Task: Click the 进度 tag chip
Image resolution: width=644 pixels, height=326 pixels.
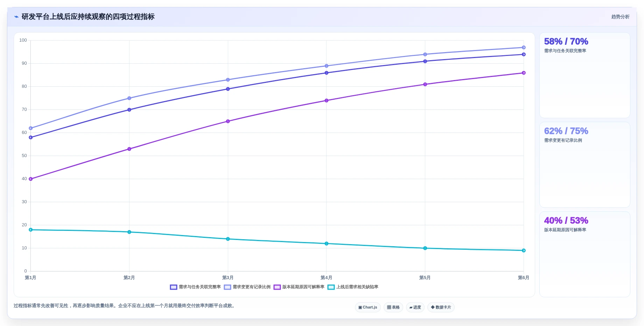Action: coord(415,307)
